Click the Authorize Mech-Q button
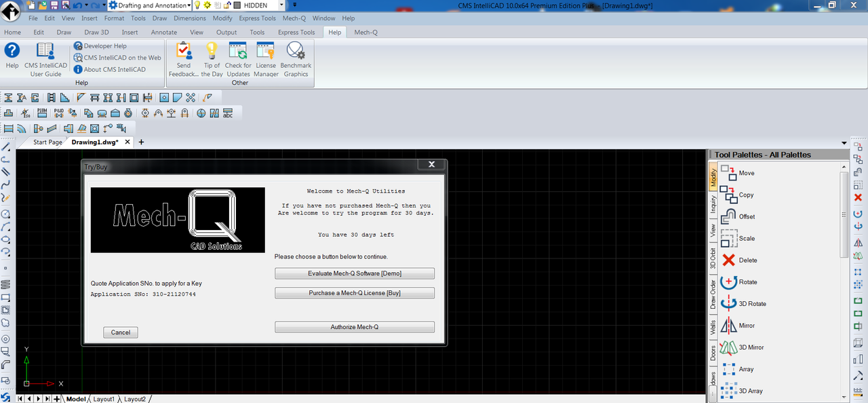The height and width of the screenshot is (403, 868). tap(355, 327)
